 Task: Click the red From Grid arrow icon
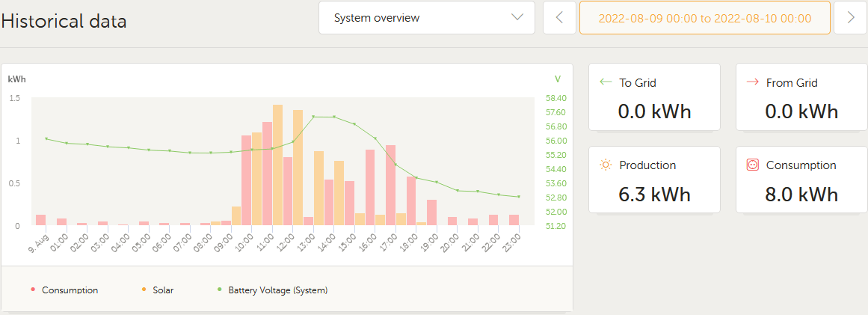(x=753, y=82)
